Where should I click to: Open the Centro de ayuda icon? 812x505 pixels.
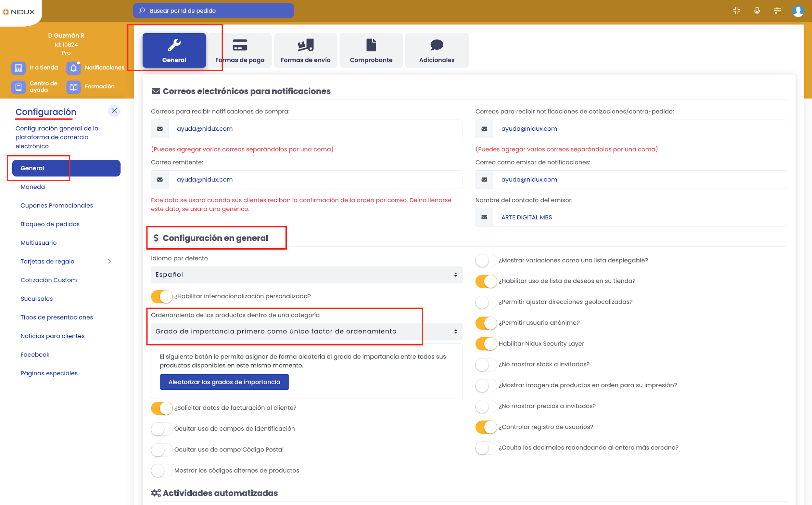click(x=19, y=87)
